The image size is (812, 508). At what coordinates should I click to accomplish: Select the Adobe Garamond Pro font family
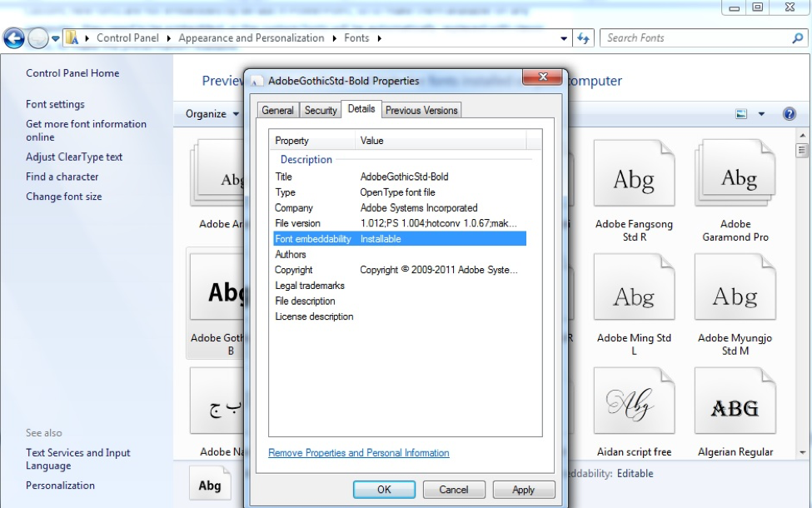tap(735, 191)
